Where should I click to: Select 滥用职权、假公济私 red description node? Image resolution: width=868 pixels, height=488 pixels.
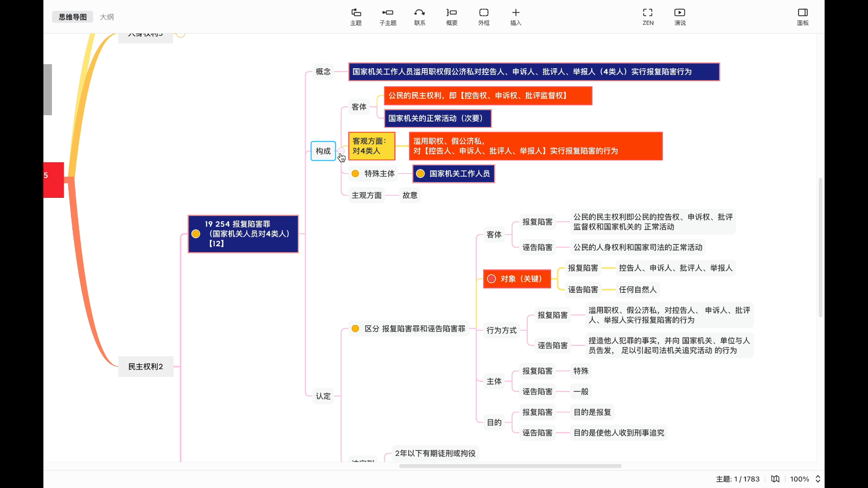[x=536, y=146]
